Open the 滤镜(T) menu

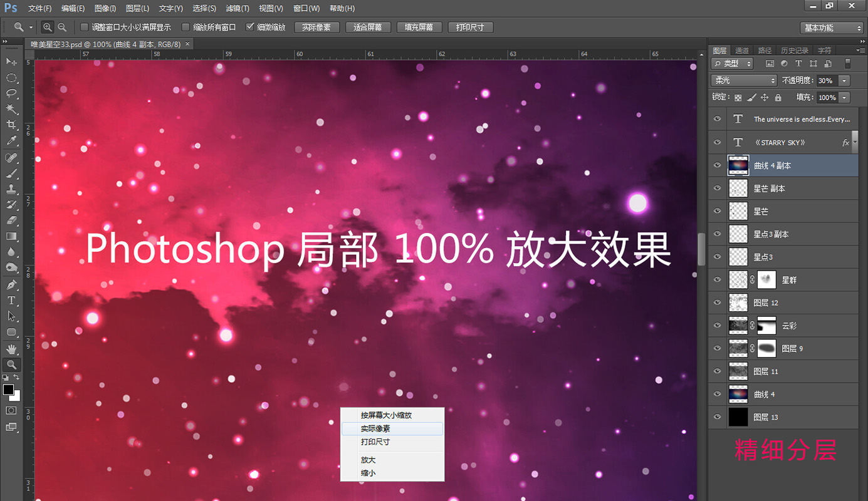tap(238, 8)
